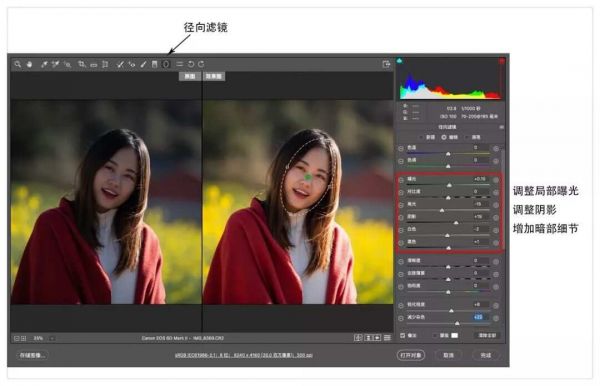600x386 pixels.
Task: Choose the Adjustment Brush tool
Action: coord(143,64)
